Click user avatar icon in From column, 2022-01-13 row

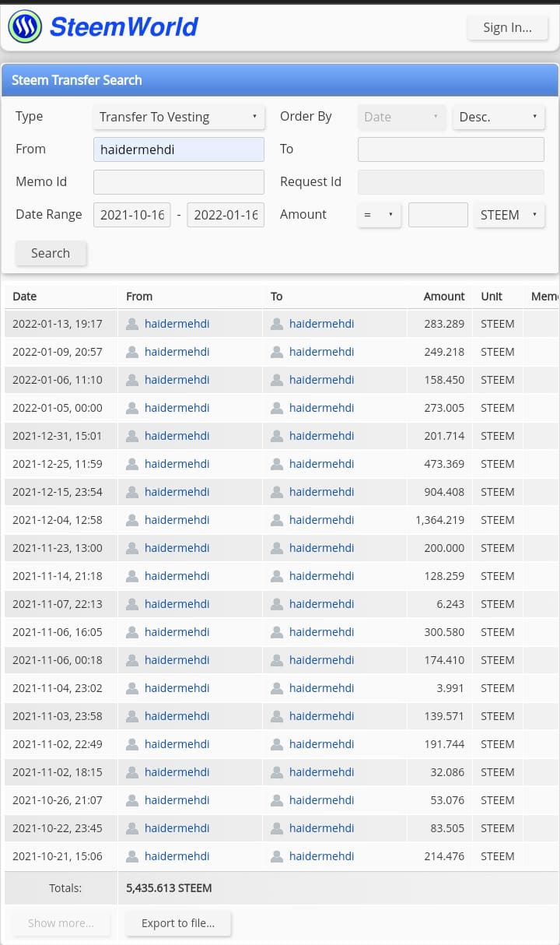pos(132,324)
